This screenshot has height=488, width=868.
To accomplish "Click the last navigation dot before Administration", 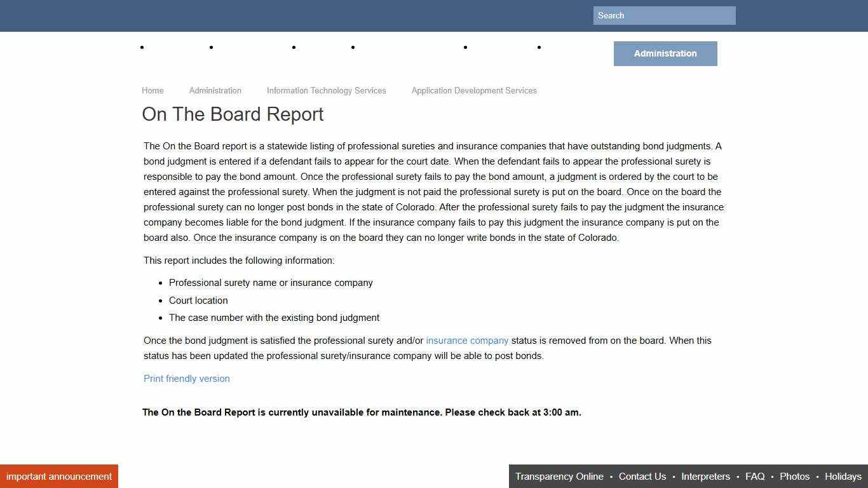I will click(539, 46).
